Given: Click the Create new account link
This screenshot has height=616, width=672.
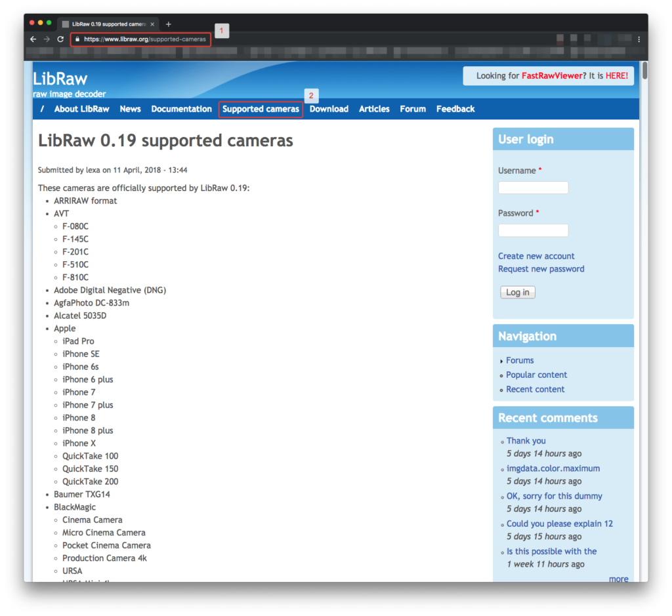Looking at the screenshot, I should [536, 256].
